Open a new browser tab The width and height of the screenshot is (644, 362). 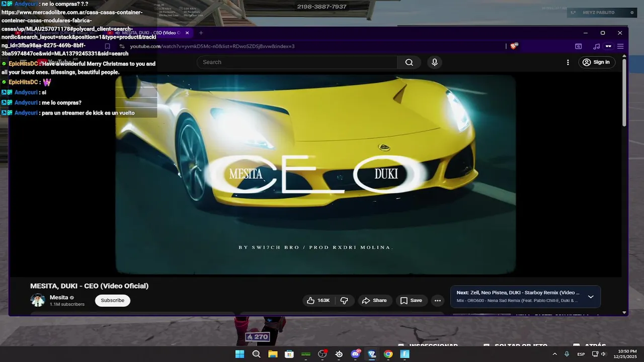201,33
